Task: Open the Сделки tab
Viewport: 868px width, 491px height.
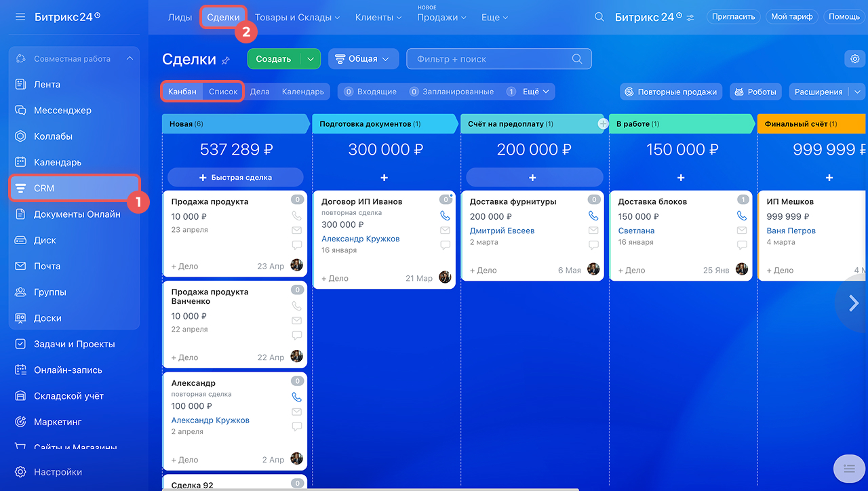Action: (223, 17)
